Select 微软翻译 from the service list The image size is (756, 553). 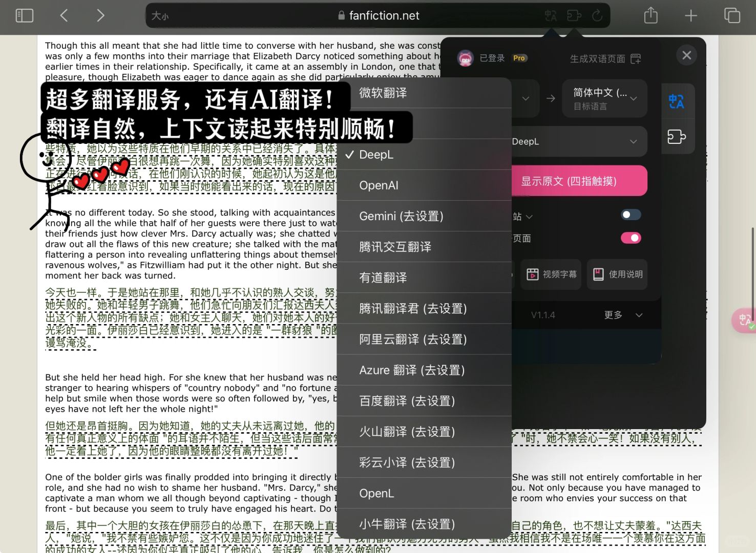click(x=424, y=93)
